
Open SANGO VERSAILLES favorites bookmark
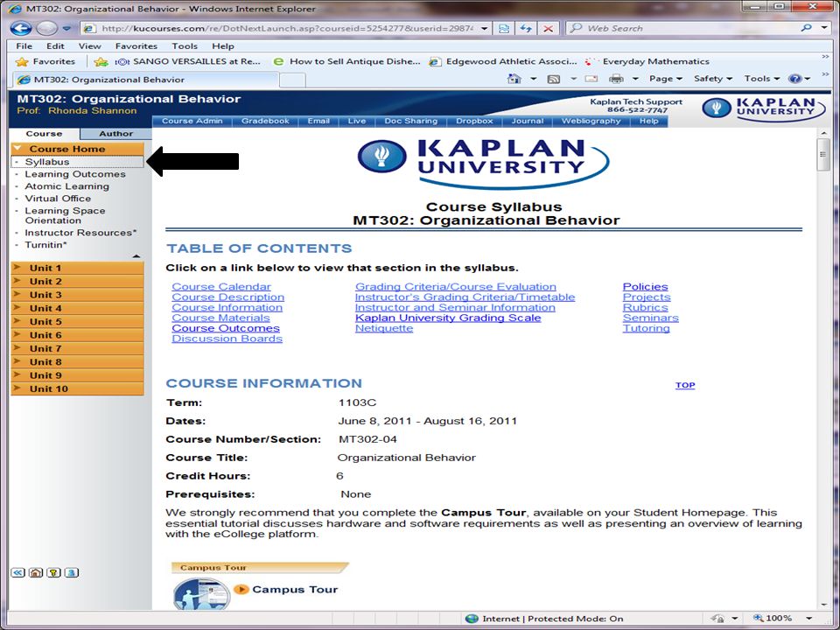[187, 61]
